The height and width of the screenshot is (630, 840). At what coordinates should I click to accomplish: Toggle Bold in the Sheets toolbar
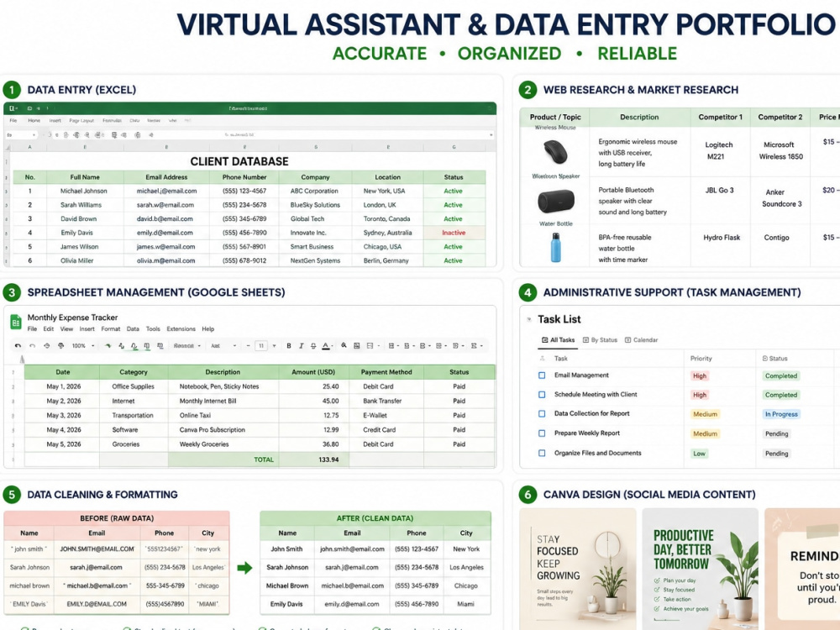289,345
